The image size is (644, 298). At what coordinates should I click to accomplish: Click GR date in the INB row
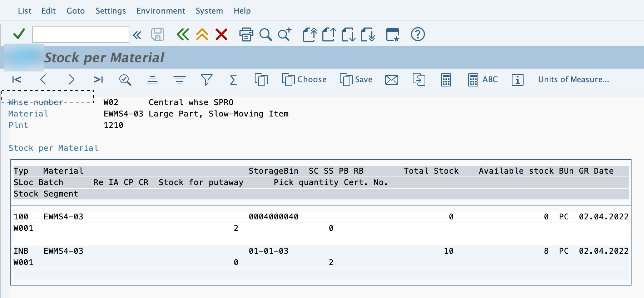(x=604, y=251)
